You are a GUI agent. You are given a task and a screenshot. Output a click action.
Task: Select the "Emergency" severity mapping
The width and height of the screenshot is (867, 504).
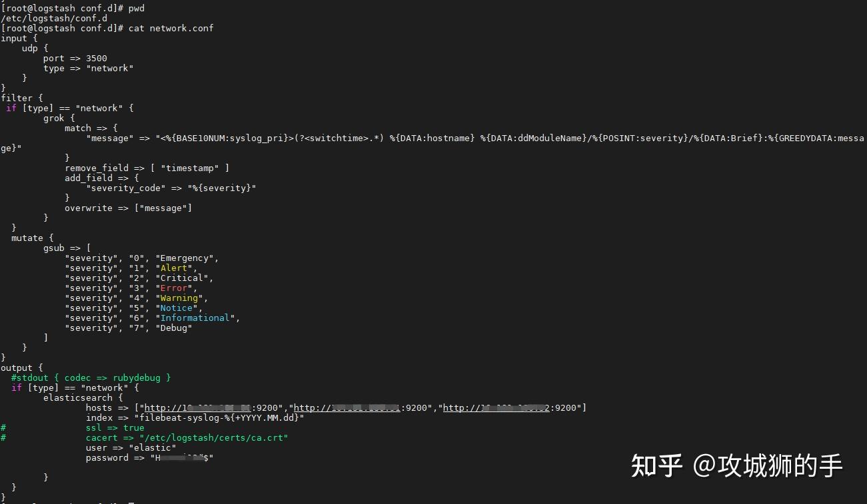point(185,258)
